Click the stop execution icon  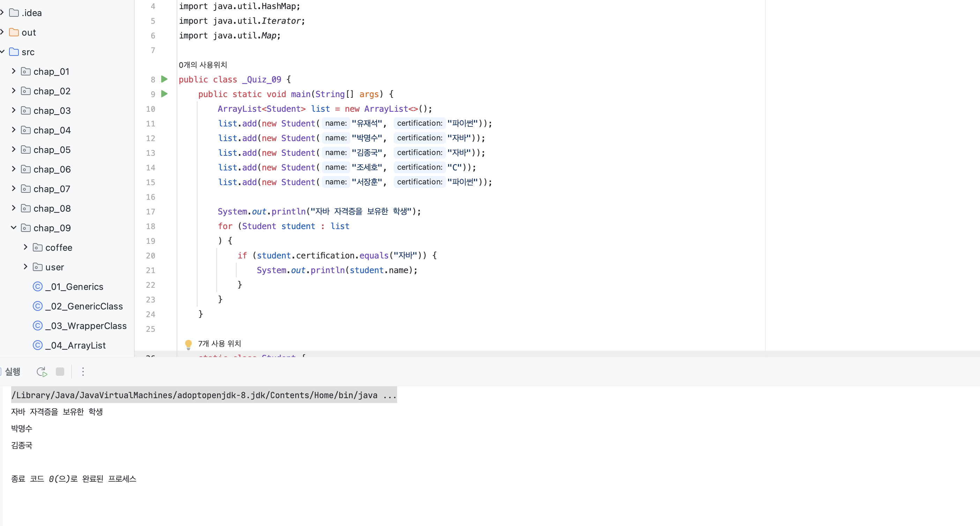click(60, 372)
